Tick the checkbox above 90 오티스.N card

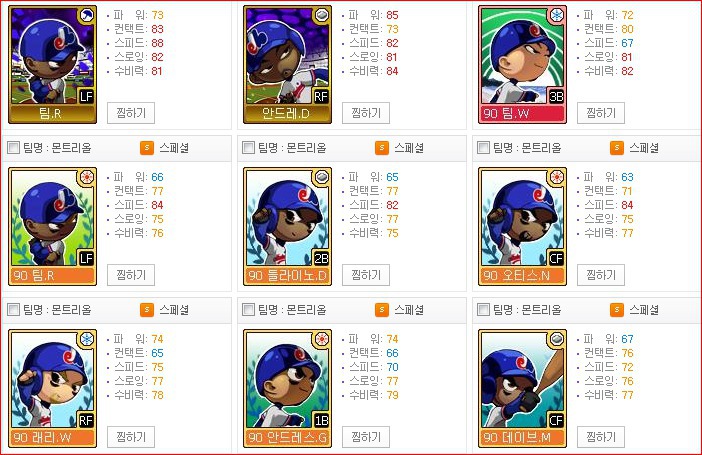pyautogui.click(x=484, y=147)
